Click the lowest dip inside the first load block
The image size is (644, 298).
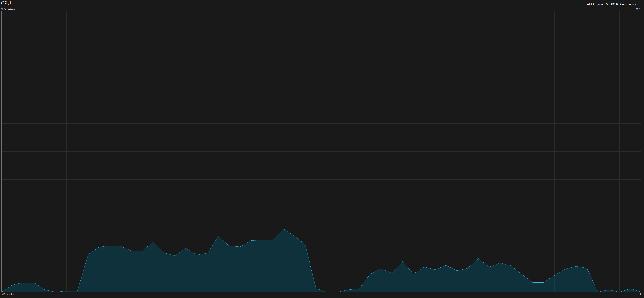(x=175, y=256)
